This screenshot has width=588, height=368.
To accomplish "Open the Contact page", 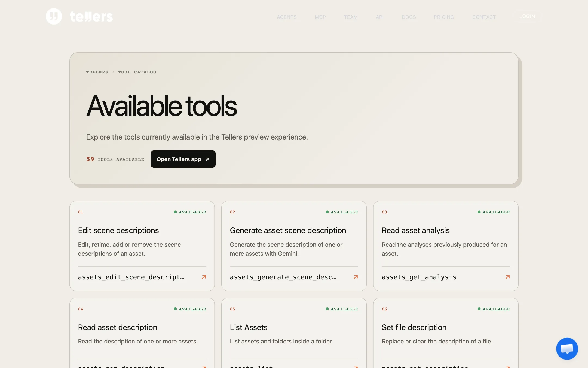I will [484, 17].
